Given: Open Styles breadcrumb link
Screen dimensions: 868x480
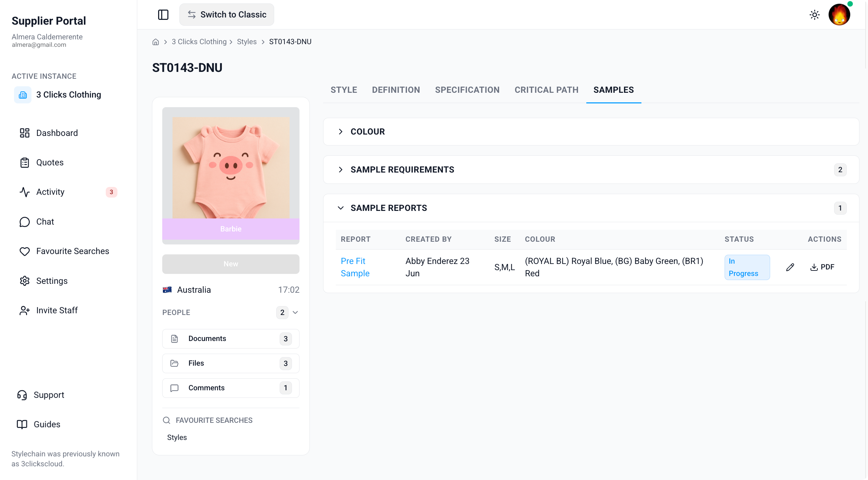Looking at the screenshot, I should (x=247, y=42).
